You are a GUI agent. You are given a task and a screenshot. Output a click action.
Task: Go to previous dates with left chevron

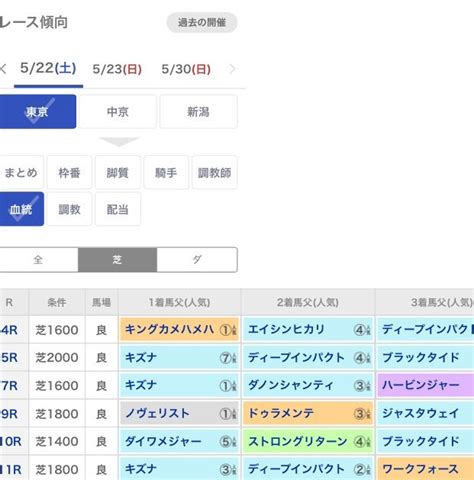pos(3,69)
